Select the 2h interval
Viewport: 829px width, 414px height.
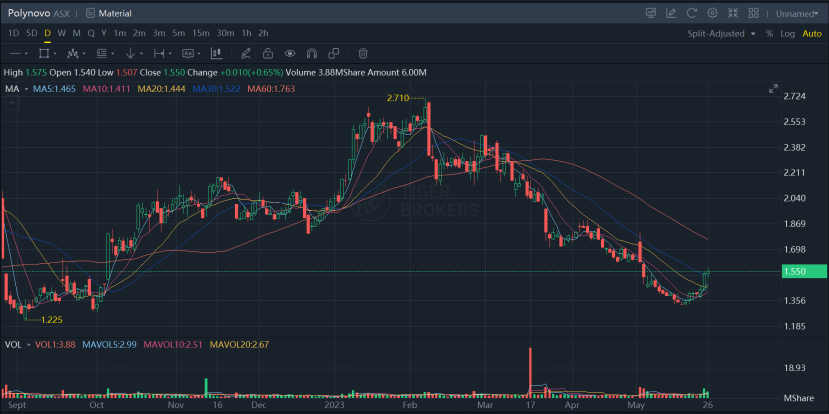pyautogui.click(x=263, y=33)
